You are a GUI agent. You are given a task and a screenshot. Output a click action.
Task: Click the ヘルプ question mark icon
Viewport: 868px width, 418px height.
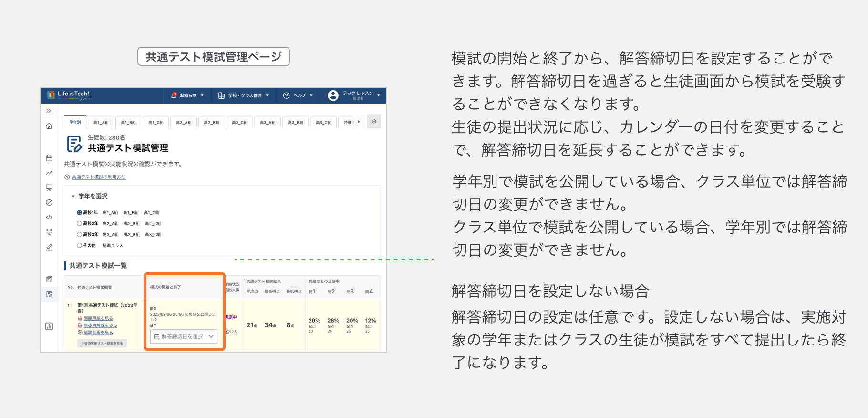pos(287,95)
